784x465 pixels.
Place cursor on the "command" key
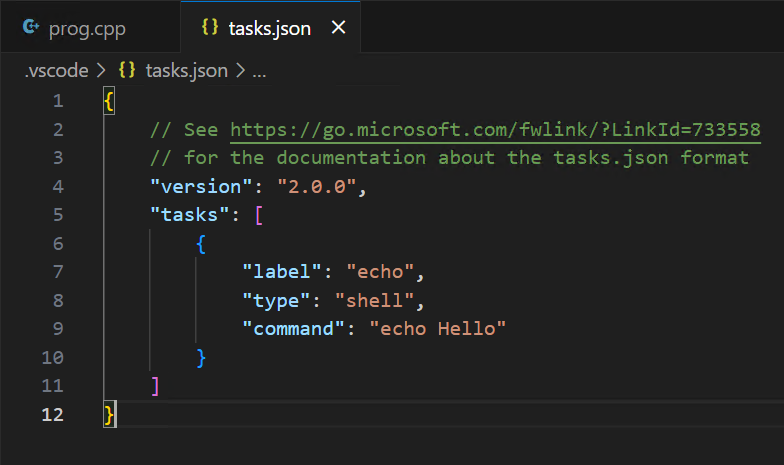pyautogui.click(x=294, y=329)
